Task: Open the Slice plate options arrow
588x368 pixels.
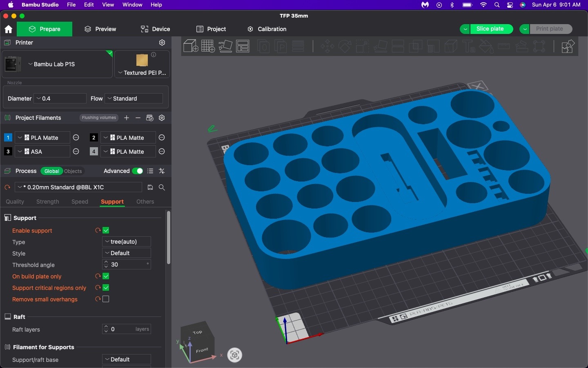Action: (465, 29)
